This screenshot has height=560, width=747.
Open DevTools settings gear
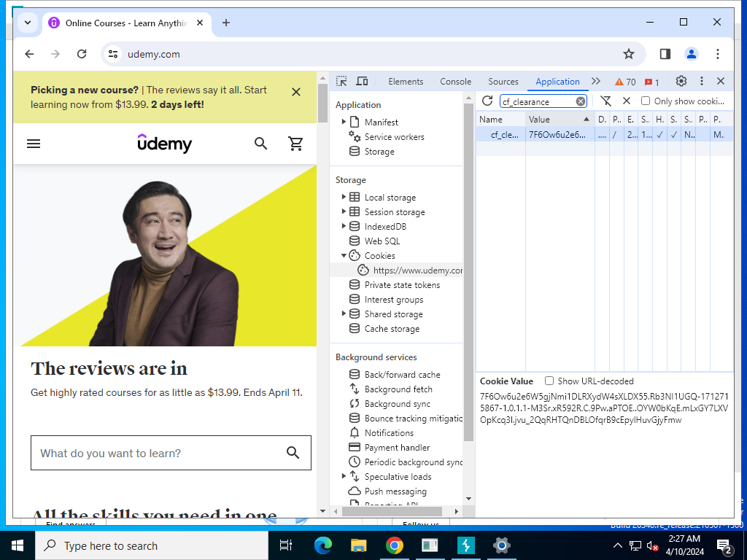point(681,82)
